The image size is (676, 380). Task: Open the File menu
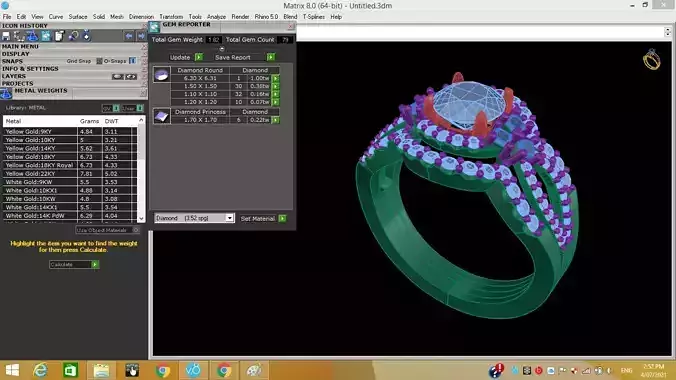point(7,17)
